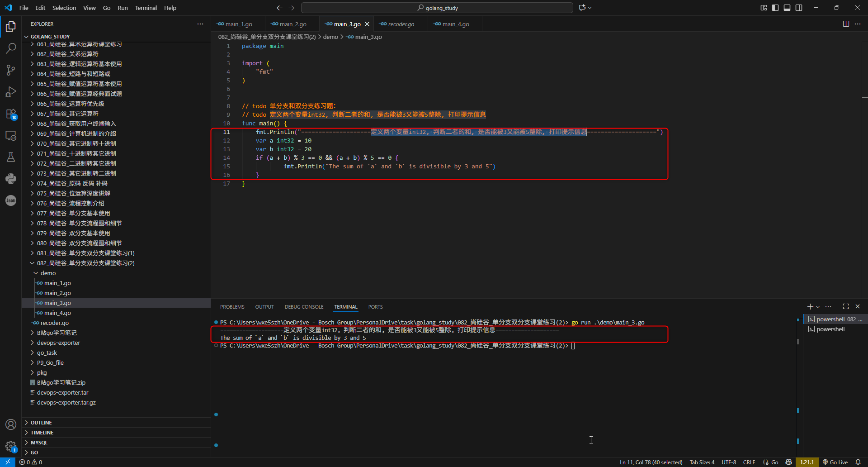Open the Remote Explorer view
Screen dimensions: 868x467
[11, 135]
